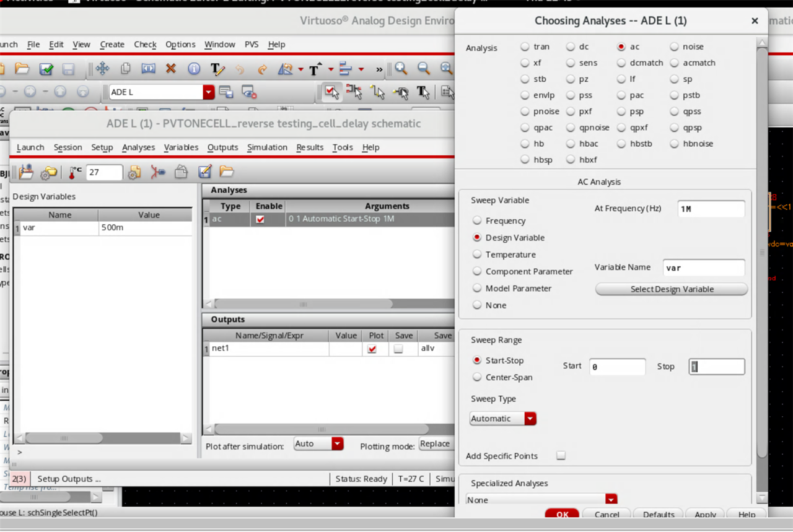Viewport: 793px width, 532px height.
Task: Click the Zoom In magnifier icon
Action: [x=401, y=69]
